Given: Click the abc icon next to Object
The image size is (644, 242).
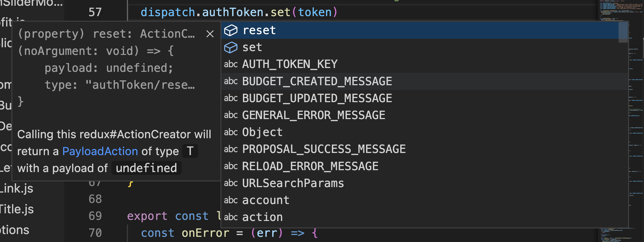Looking at the screenshot, I should point(231,132).
